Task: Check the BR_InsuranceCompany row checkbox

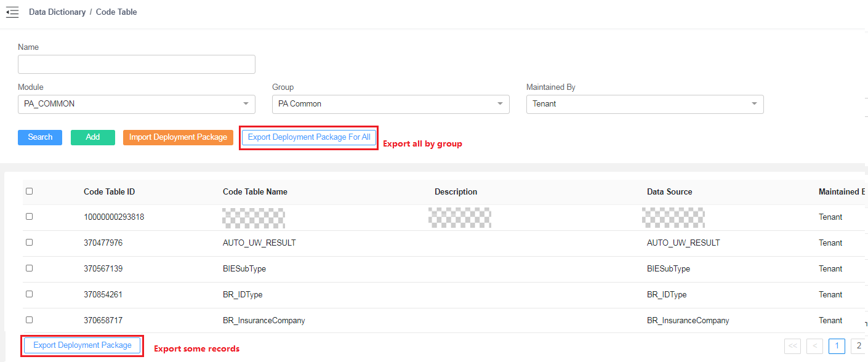Action: [x=29, y=320]
